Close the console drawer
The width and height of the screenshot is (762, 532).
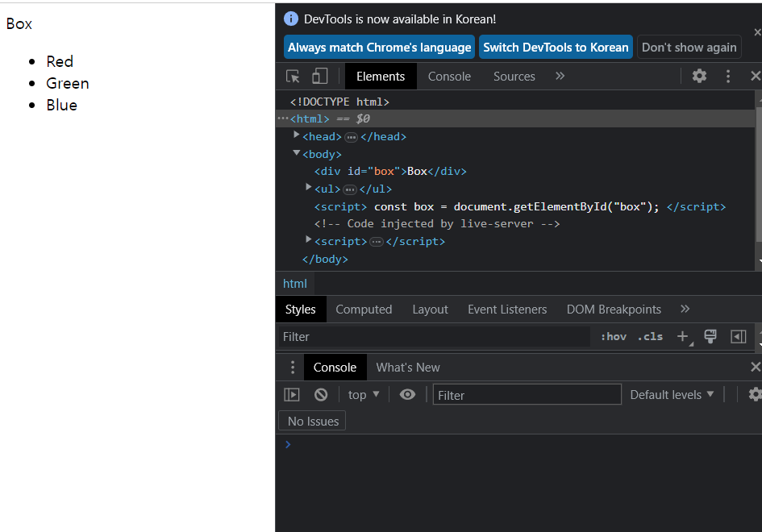pos(756,367)
